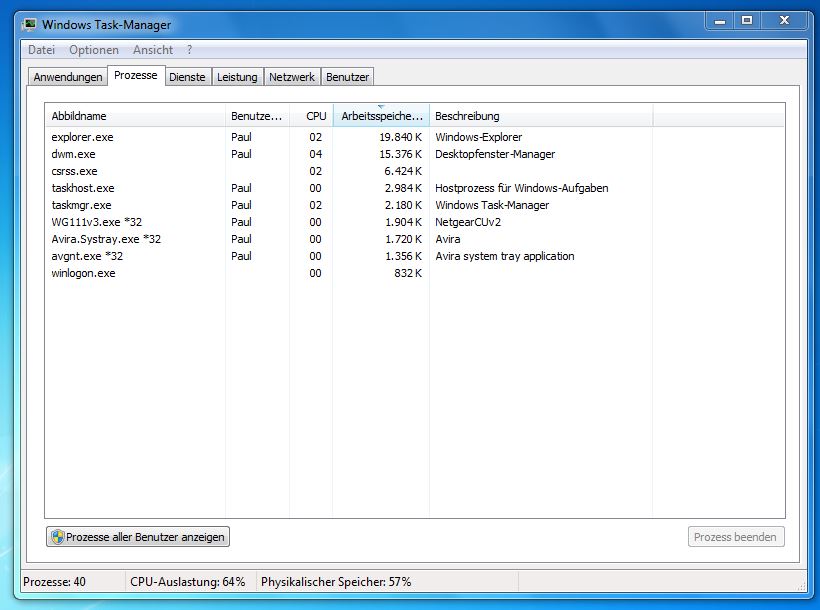Select the explorer.exe process row
This screenshot has height=610, width=820.
point(414,137)
